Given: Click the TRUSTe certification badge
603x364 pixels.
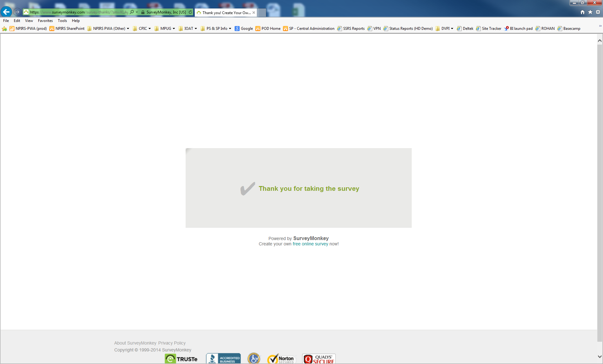Looking at the screenshot, I should click(182, 359).
